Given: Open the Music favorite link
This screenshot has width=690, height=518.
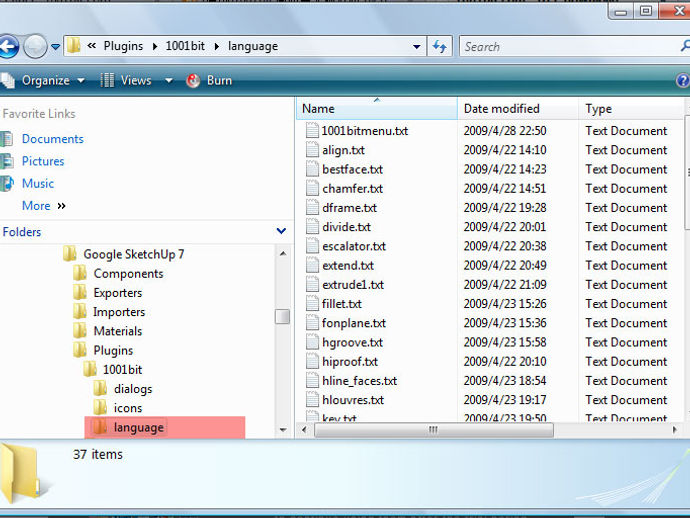Looking at the screenshot, I should coord(38,184).
